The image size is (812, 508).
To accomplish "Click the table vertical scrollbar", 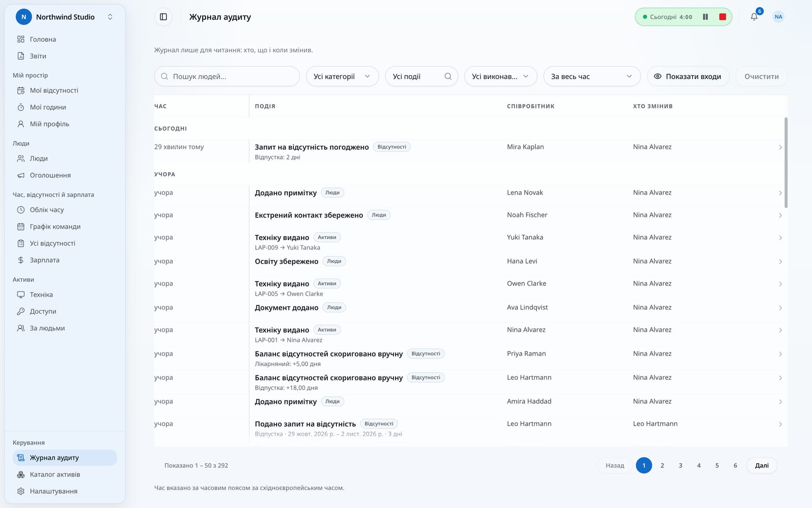I will click(786, 163).
